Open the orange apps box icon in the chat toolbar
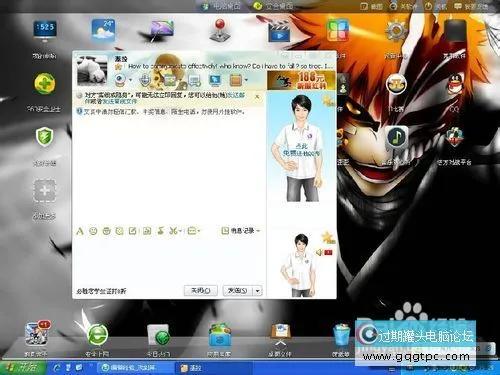This screenshot has width=500, height=375. (x=236, y=80)
